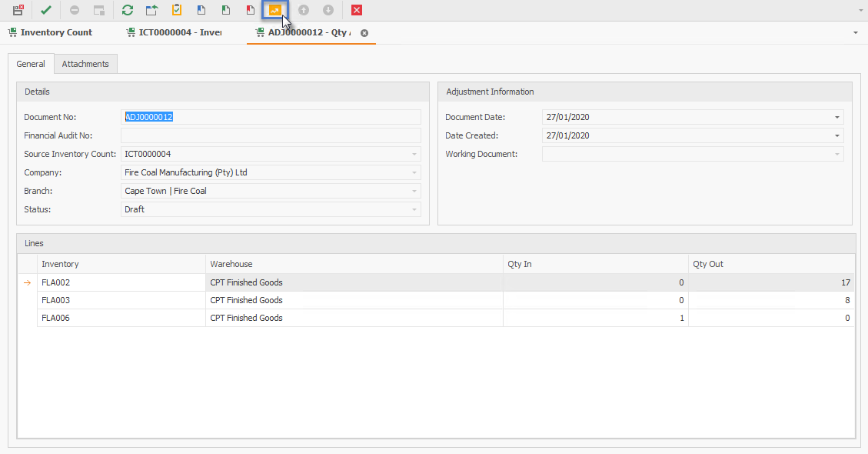Open the Status dropdown
This screenshot has height=454, width=868.
[x=413, y=209]
